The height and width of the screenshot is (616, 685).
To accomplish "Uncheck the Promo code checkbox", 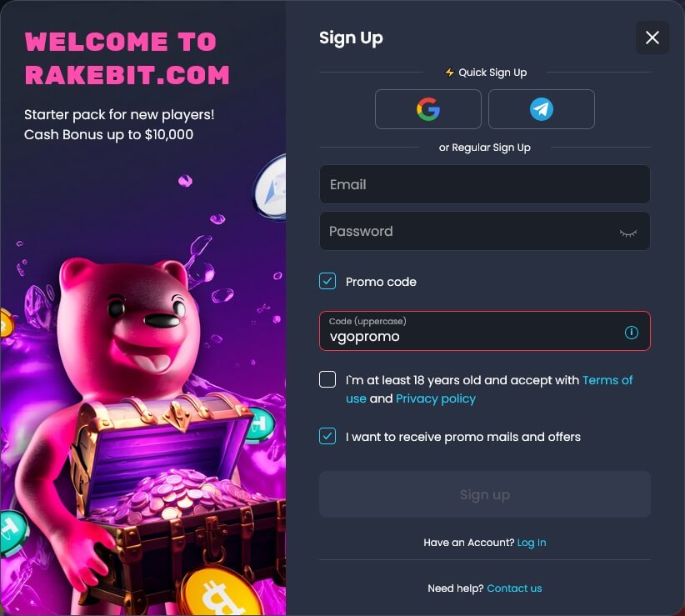I will [x=327, y=282].
